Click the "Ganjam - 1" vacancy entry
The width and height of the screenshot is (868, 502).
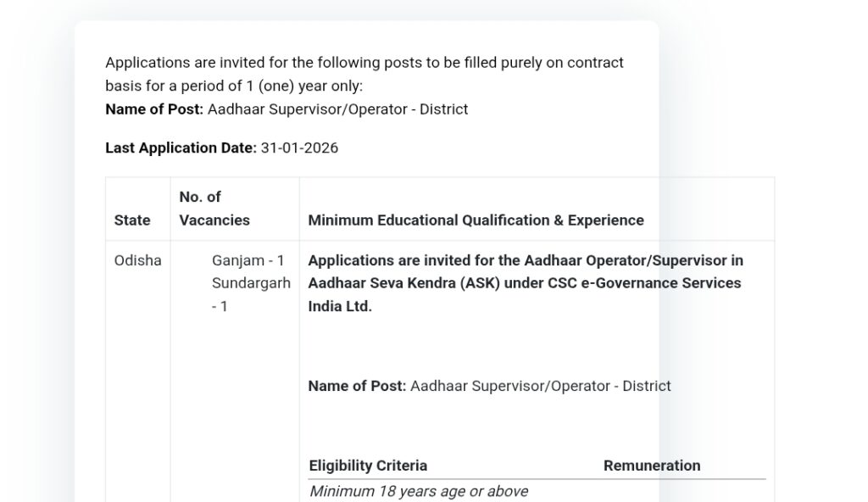(248, 260)
